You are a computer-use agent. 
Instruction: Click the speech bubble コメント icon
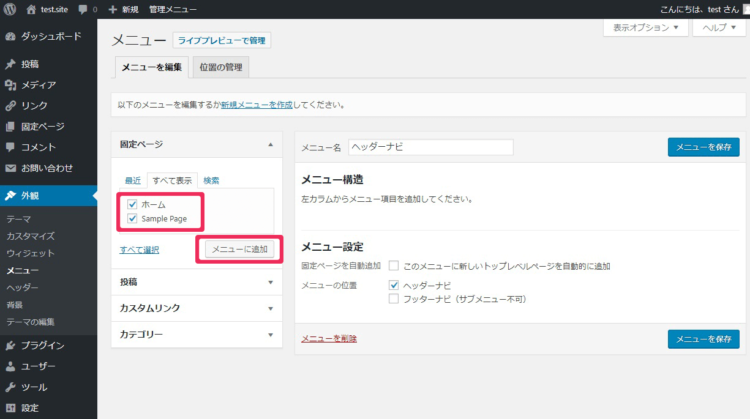coord(10,147)
